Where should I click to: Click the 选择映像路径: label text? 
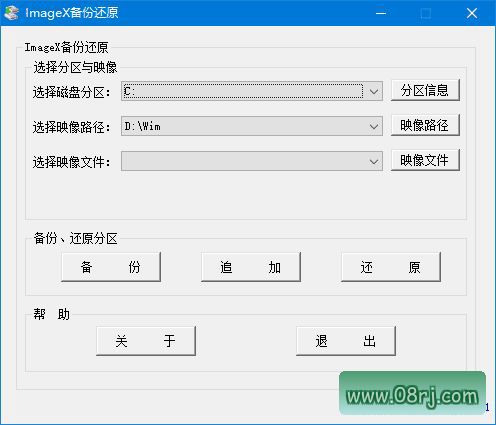click(71, 127)
